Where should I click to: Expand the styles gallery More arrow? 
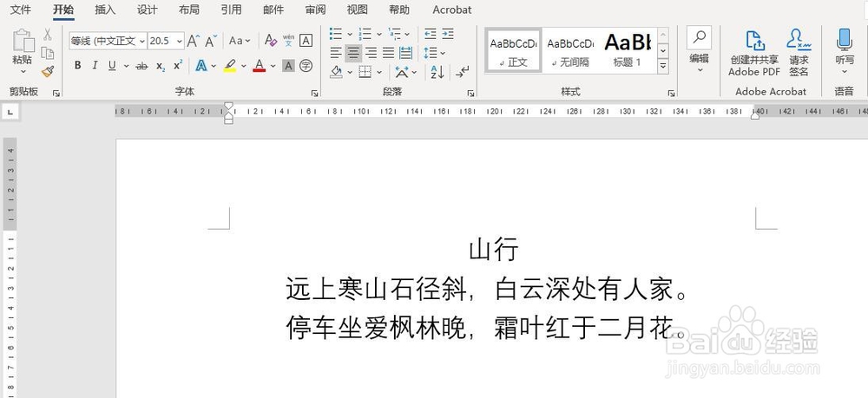tap(663, 66)
